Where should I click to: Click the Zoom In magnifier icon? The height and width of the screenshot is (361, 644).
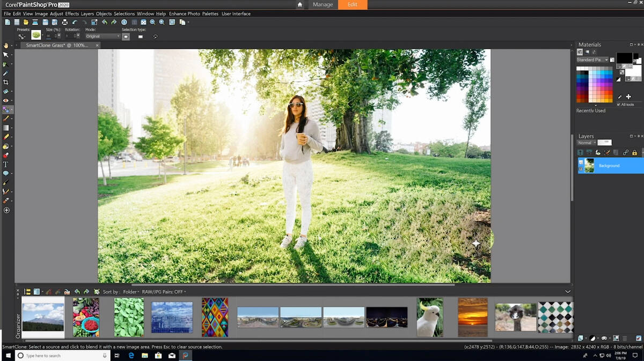pos(162,22)
